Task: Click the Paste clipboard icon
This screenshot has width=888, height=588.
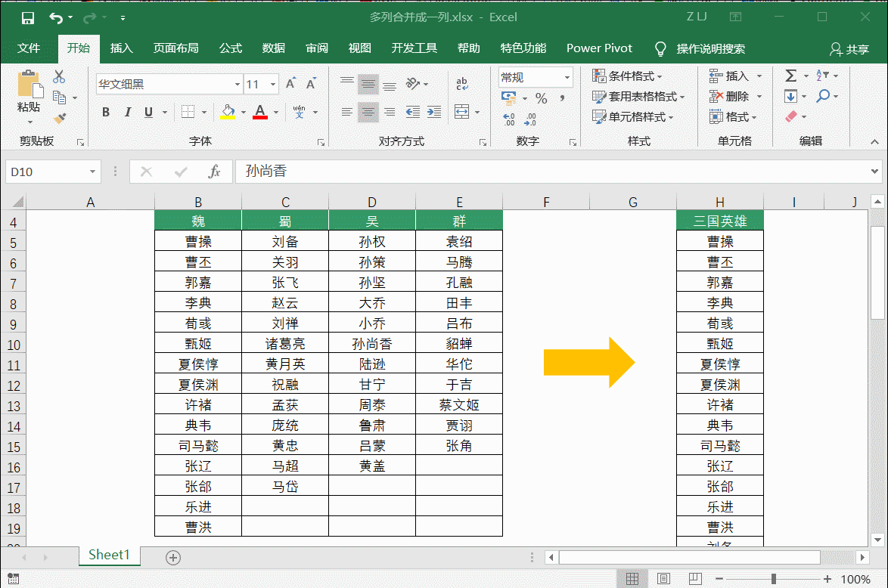Action: (x=29, y=85)
